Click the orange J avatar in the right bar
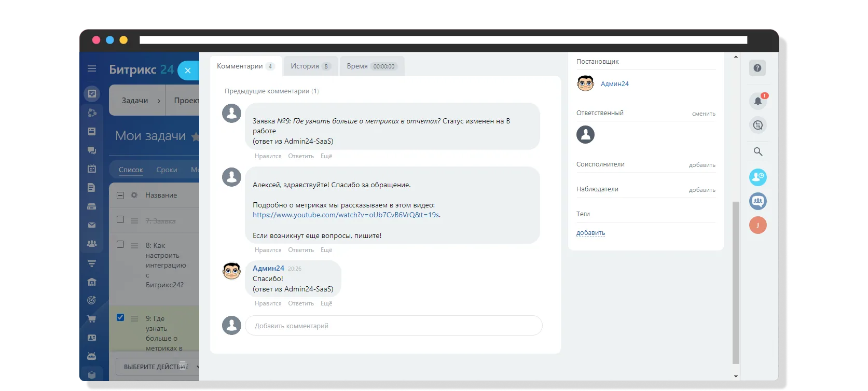The image size is (868, 391). tap(758, 225)
